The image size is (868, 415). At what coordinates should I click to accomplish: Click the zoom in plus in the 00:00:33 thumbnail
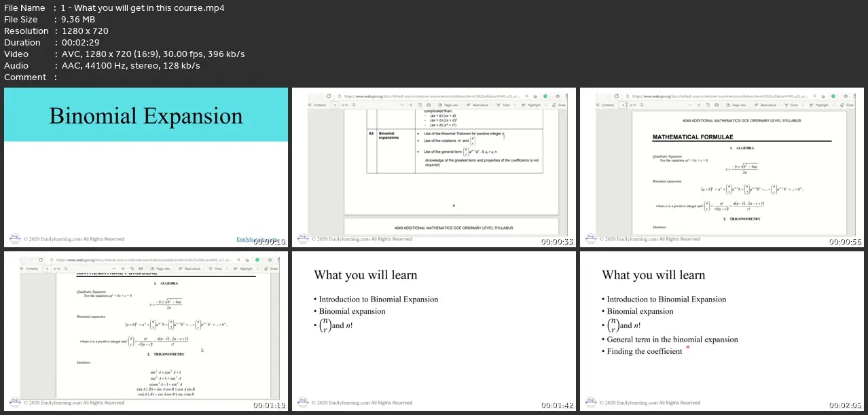pos(411,105)
